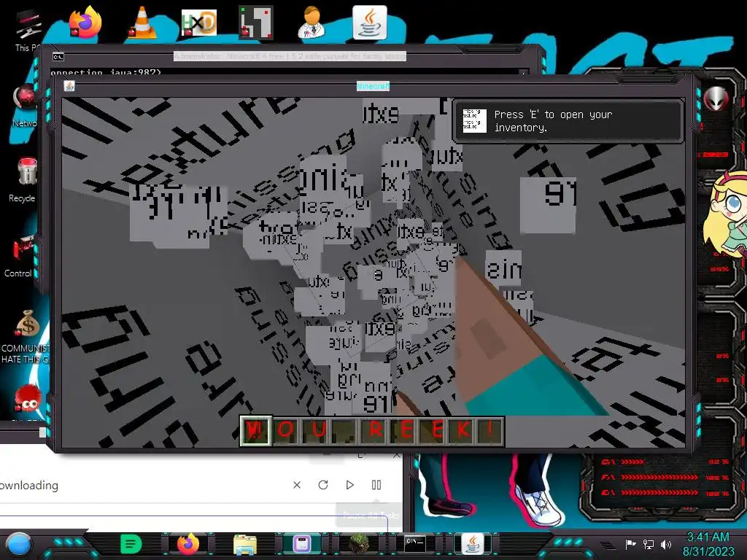Image resolution: width=747 pixels, height=560 pixels.
Task: Pause all download tasks with the pause icon
Action: pyautogui.click(x=376, y=485)
